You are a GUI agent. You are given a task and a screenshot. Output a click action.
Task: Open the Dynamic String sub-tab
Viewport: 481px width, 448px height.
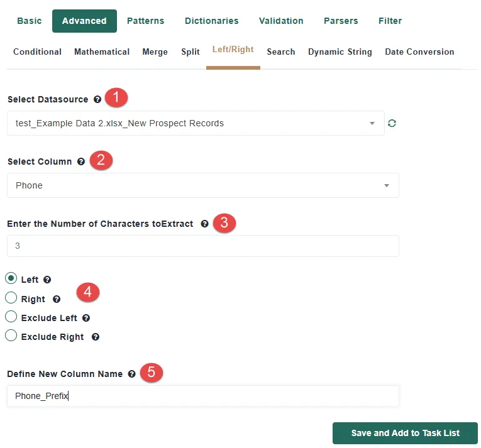pos(340,52)
